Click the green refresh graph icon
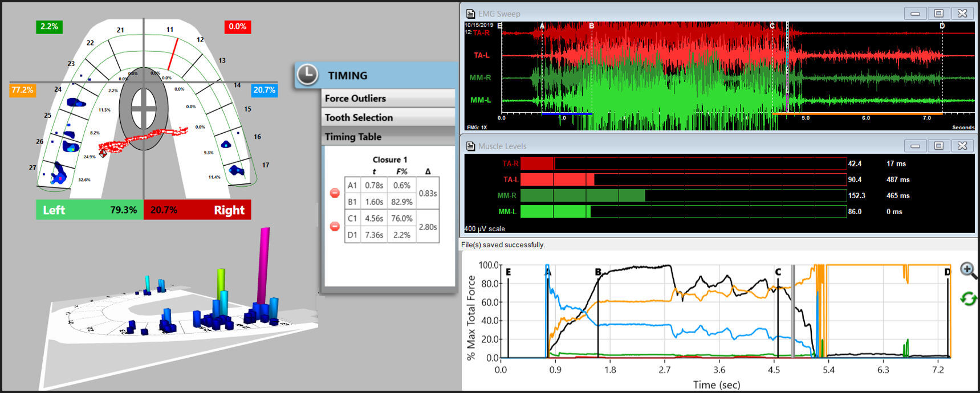980x393 pixels. (x=968, y=298)
